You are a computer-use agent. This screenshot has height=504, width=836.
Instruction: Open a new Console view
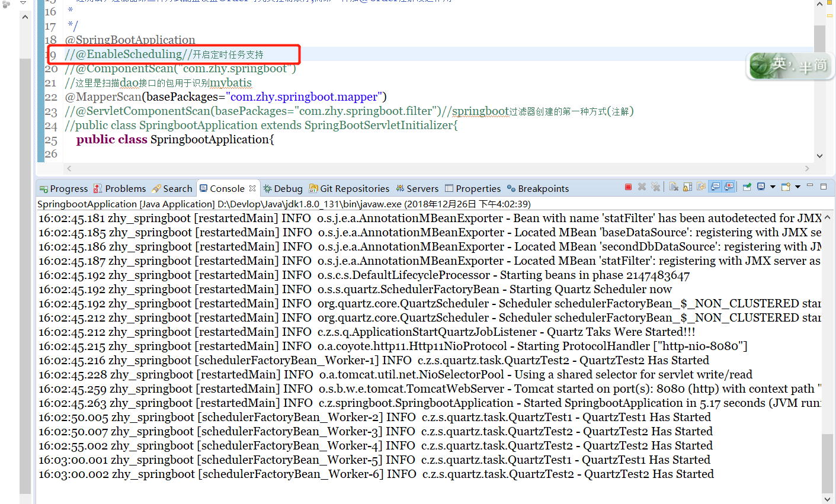click(x=784, y=187)
